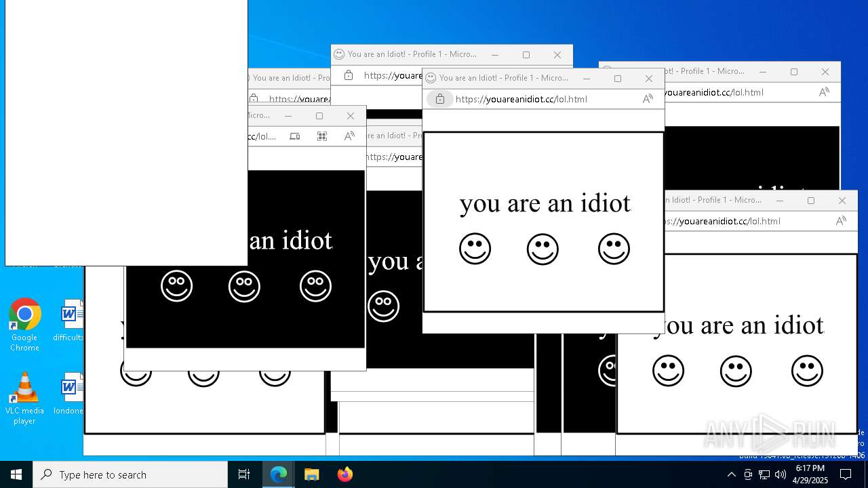Click the Meet Now camera icon in the system tray

coord(748,474)
